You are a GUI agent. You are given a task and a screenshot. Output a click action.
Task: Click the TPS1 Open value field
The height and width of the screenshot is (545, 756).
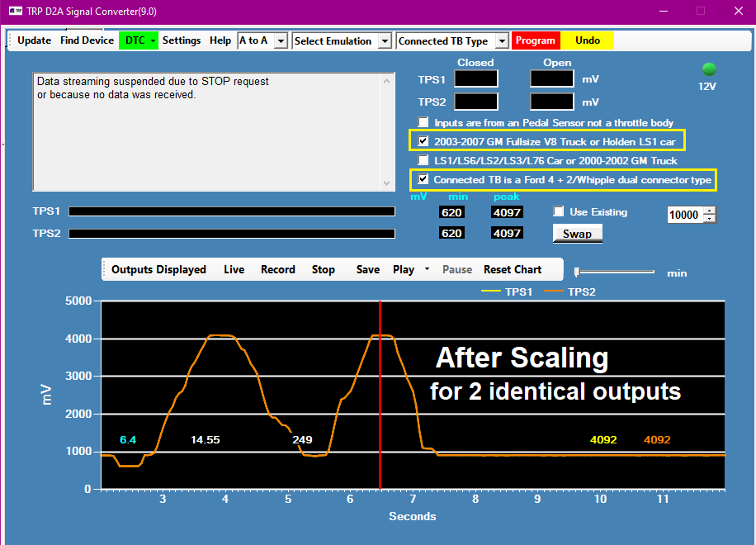pos(551,78)
